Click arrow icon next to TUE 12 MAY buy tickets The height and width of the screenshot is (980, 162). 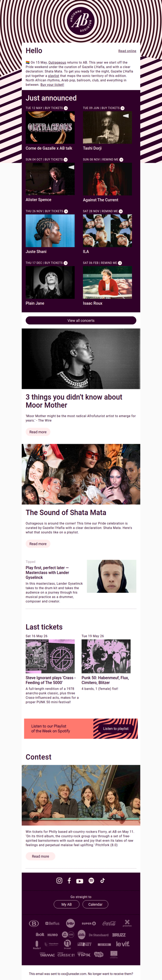tap(66, 108)
